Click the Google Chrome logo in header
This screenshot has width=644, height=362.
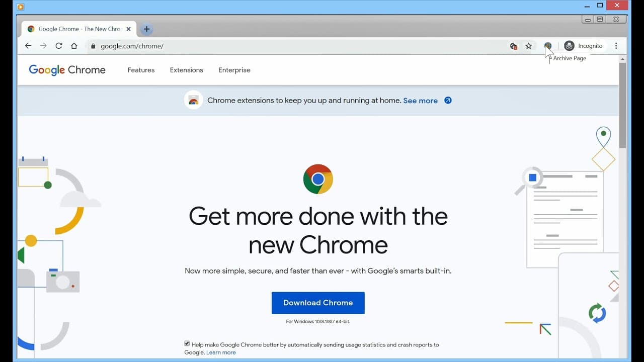point(67,70)
